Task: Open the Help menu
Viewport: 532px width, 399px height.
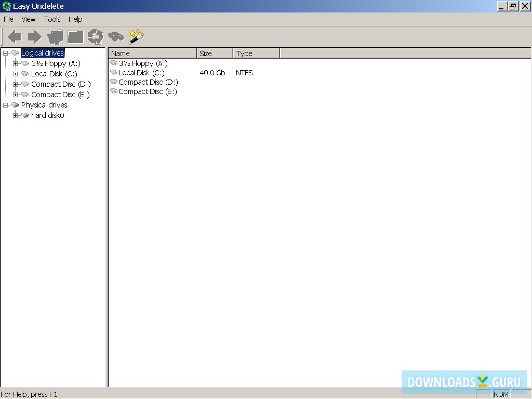Action: click(x=75, y=19)
